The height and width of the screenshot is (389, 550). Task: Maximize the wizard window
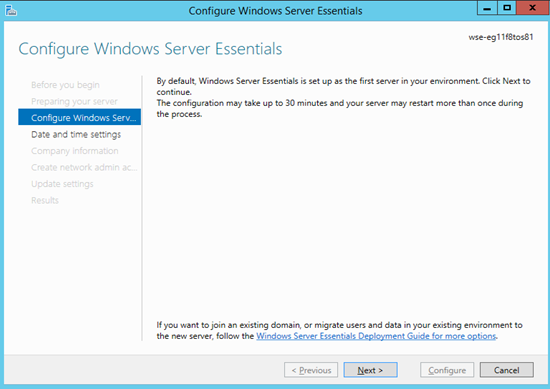507,8
